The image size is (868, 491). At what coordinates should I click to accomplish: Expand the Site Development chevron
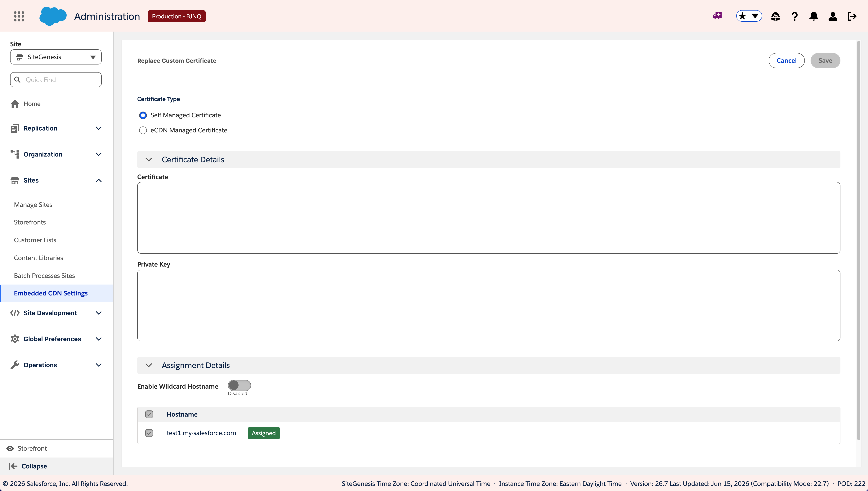[99, 313]
